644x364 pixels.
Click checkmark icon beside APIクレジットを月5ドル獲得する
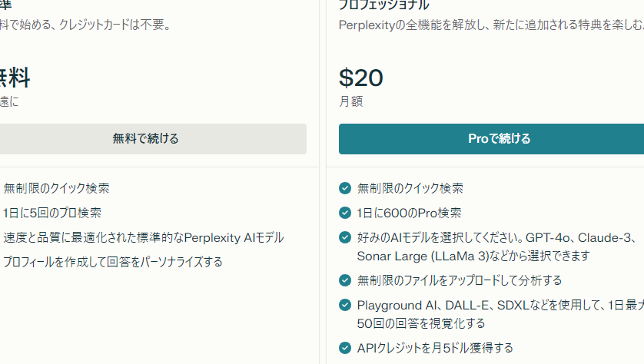(345, 348)
